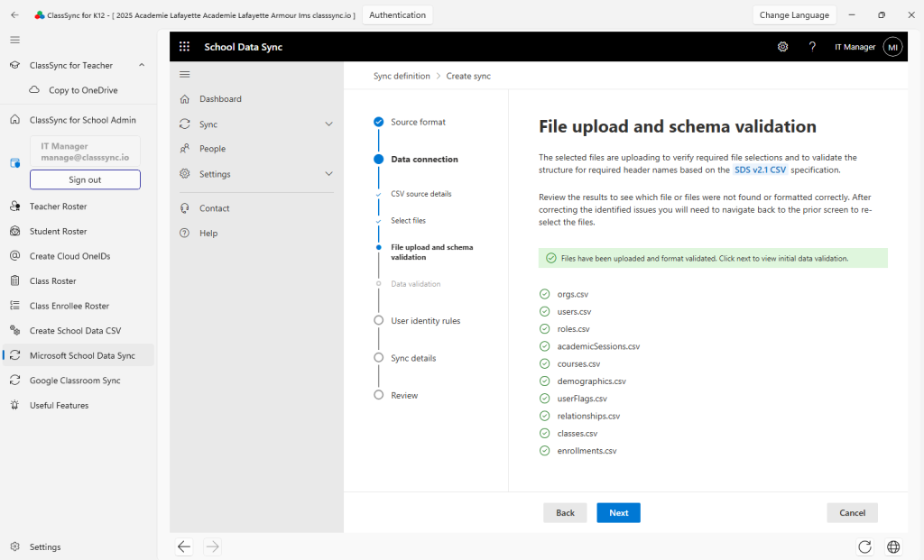Viewport: 924px width, 560px height.
Task: Click the userFlags.csv file entry
Action: (x=582, y=399)
